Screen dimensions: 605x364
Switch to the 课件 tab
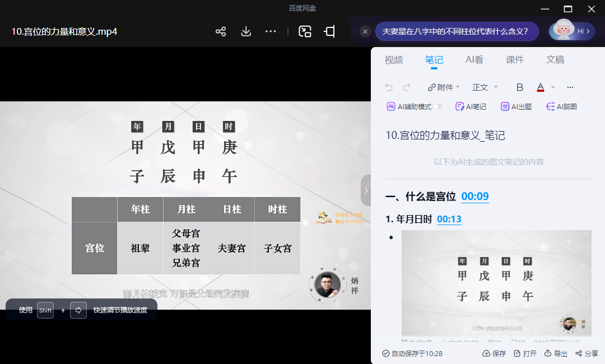point(514,60)
